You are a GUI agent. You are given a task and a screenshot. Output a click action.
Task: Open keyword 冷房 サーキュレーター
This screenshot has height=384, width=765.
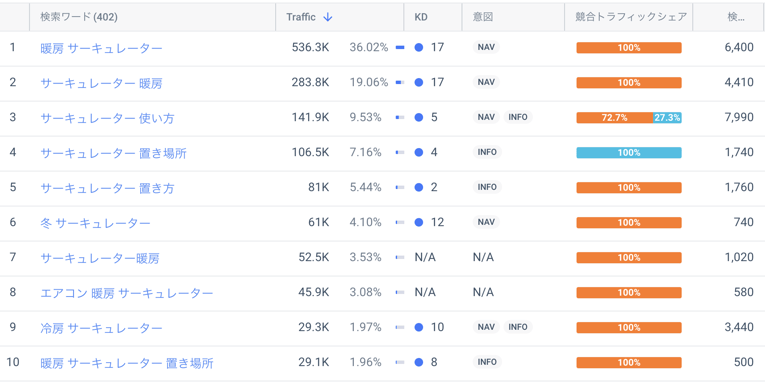click(x=101, y=328)
